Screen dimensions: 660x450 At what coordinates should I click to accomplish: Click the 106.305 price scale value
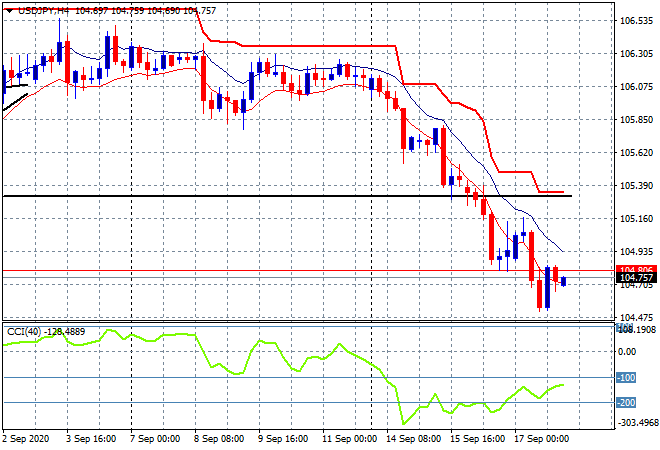[636, 54]
